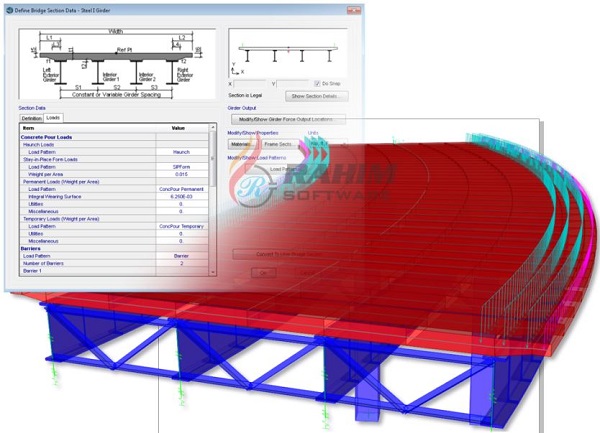The image size is (600, 433).
Task: Select the Concrete Pour Loads header row
Action: pyautogui.click(x=114, y=137)
